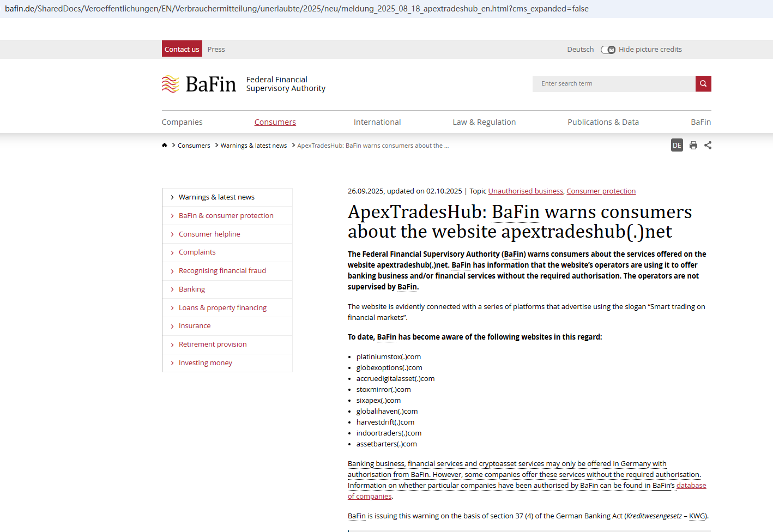Click the ApexTradesHub breadcrumb text

click(x=373, y=146)
